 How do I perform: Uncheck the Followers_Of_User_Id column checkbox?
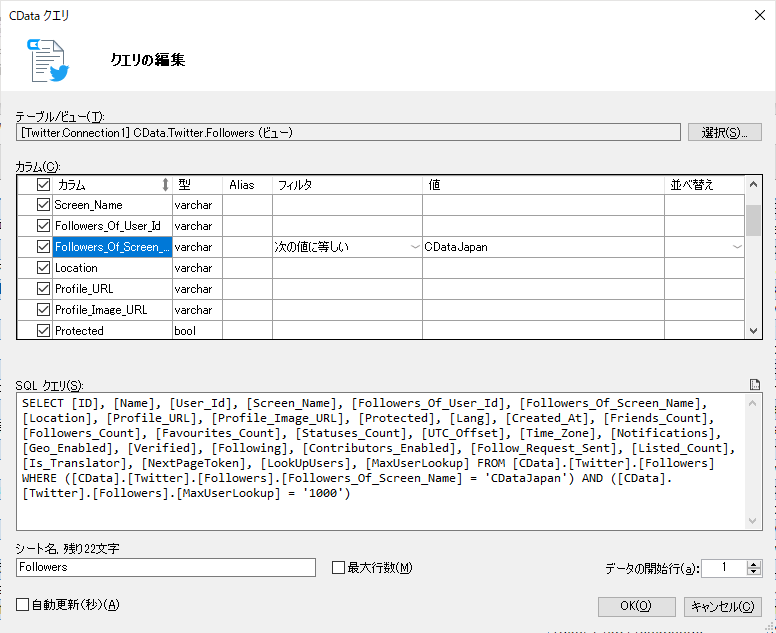(x=44, y=226)
